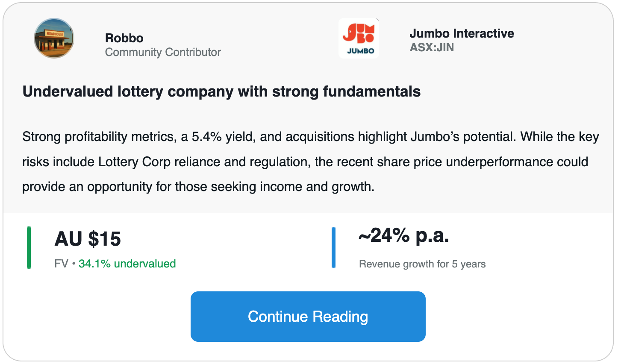Open the Continue Reading button

308,317
